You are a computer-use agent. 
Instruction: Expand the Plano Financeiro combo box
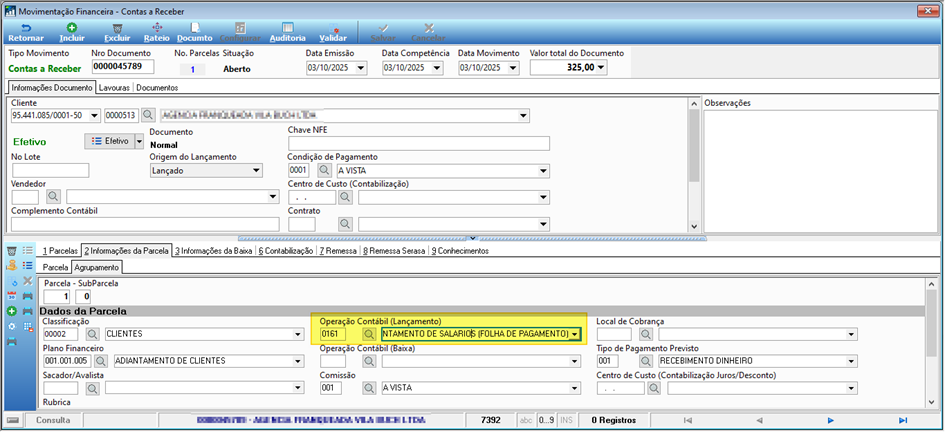tap(298, 361)
